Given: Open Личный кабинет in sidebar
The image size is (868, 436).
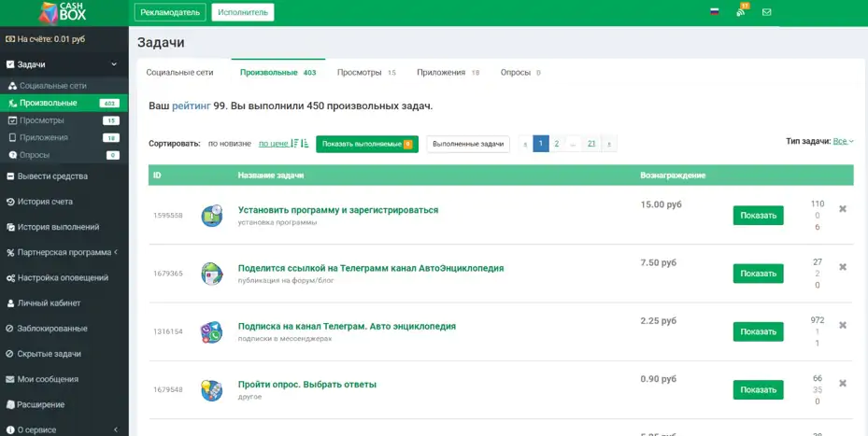Looking at the screenshot, I should 64,303.
